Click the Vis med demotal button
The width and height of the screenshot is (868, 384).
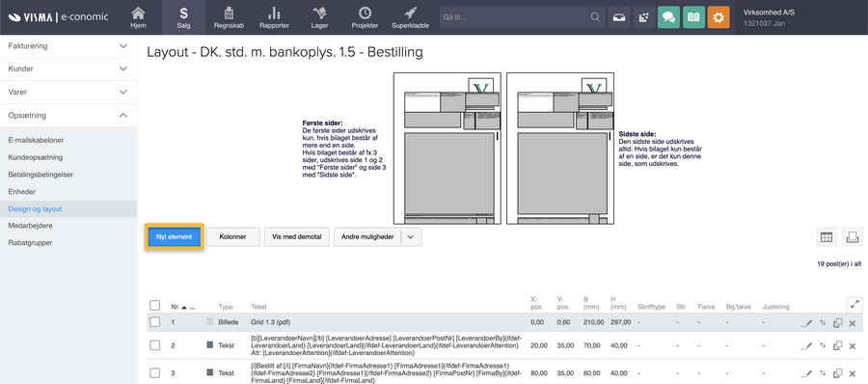(297, 236)
